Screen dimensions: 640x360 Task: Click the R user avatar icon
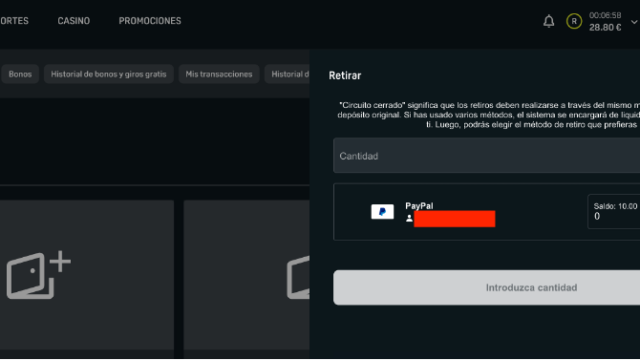coord(574,21)
